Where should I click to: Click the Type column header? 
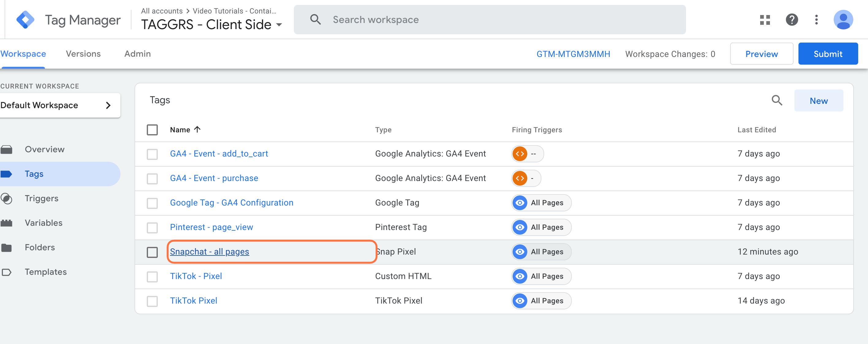[383, 130]
